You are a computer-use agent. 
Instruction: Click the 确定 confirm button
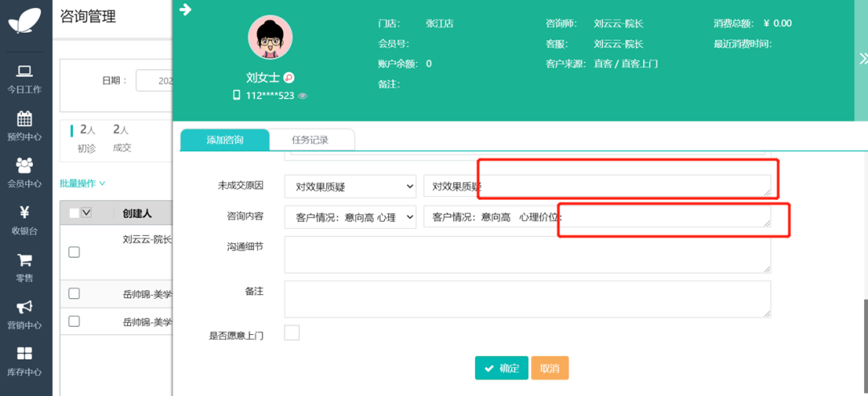[502, 368]
